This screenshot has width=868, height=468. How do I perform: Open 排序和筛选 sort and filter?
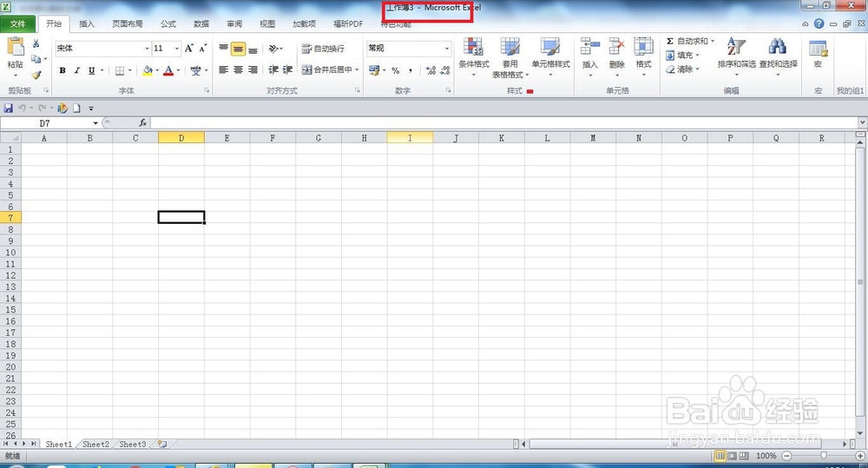[736, 56]
